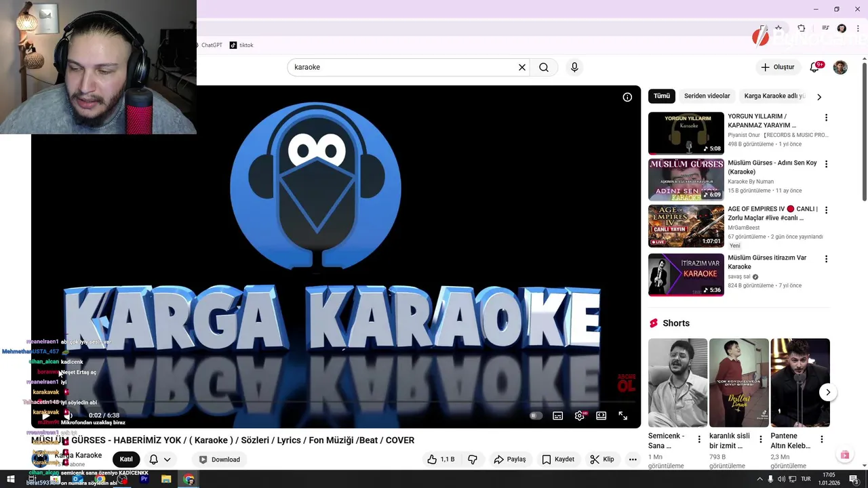Open Chrome three-dot menu
This screenshot has height=488, width=868.
(858, 28)
